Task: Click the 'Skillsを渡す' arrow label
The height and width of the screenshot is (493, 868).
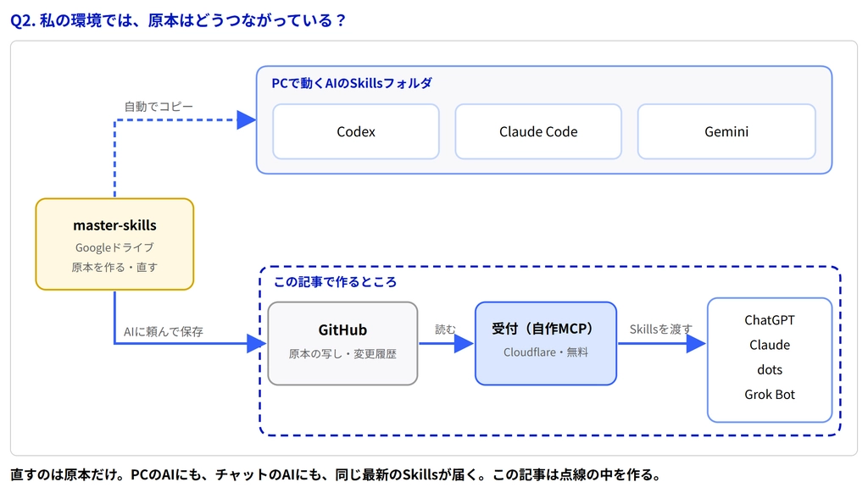Action: pos(661,330)
